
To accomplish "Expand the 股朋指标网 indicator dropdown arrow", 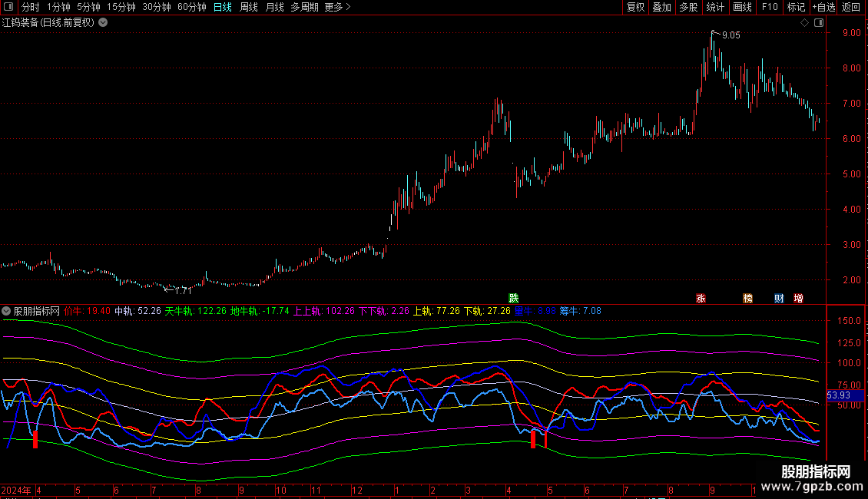I will coord(6,312).
